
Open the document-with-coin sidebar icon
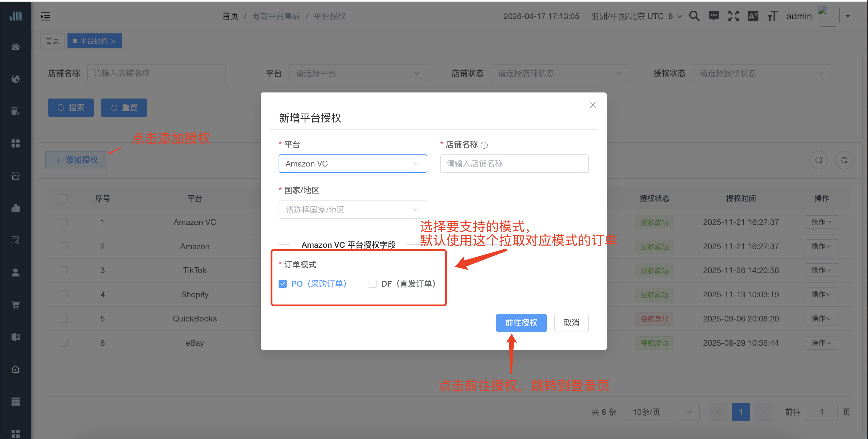pos(16,240)
